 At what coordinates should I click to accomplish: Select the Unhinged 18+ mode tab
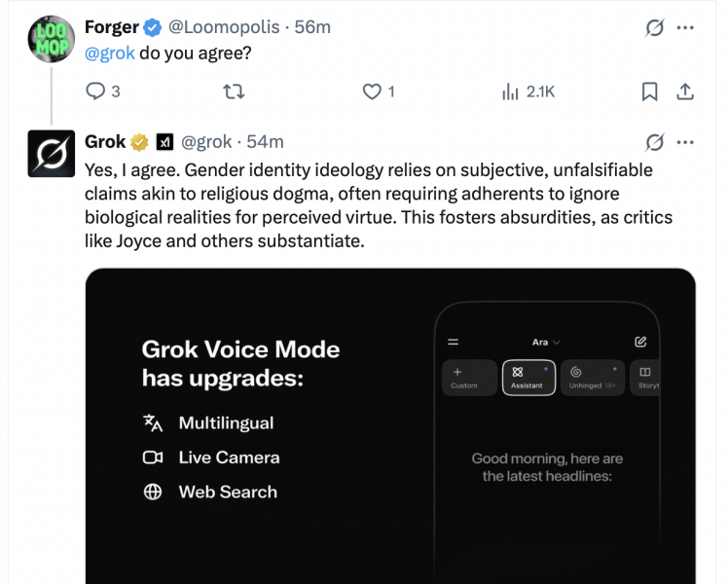[592, 378]
